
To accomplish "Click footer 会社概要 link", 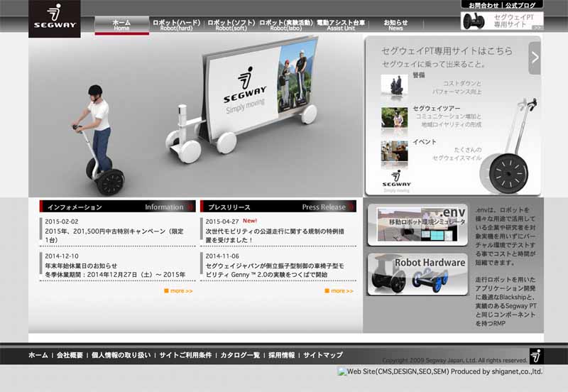I will (x=70, y=355).
